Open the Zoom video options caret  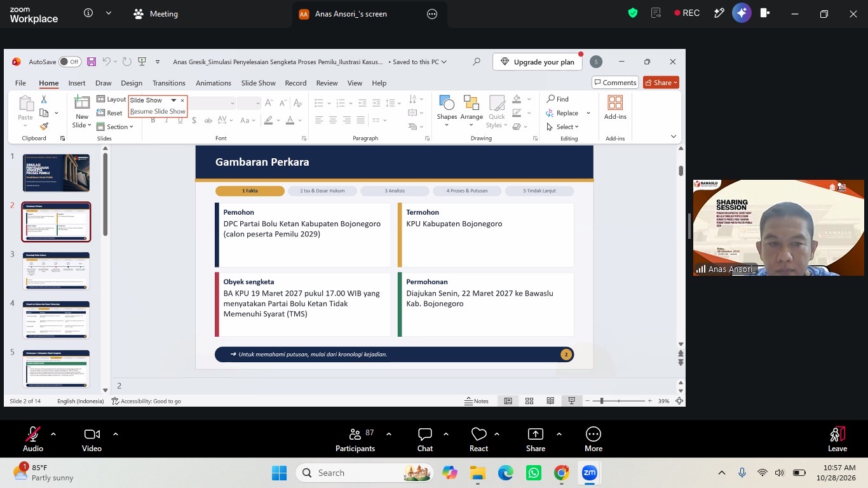[116, 434]
